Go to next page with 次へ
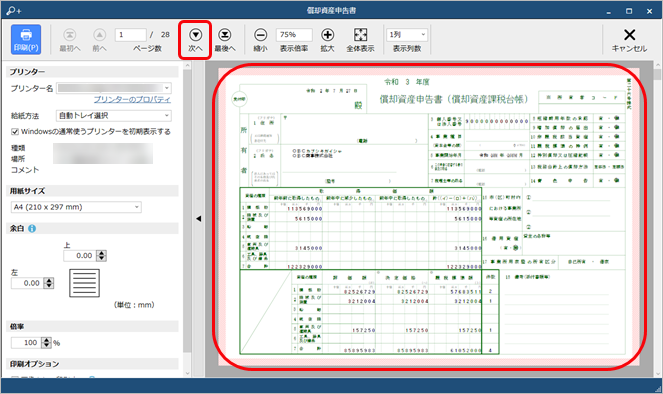 pos(195,40)
